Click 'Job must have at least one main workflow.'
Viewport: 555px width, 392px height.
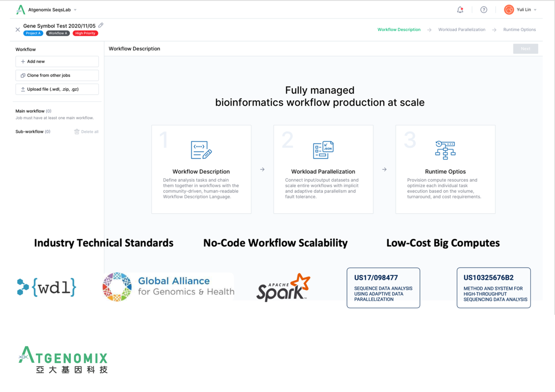[55, 118]
